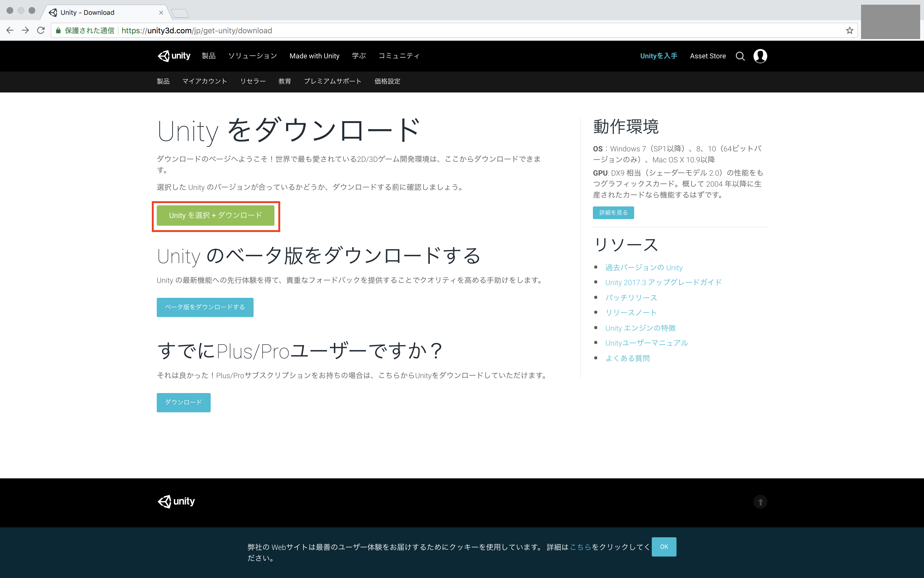Viewport: 924px width, 578px height.
Task: Go to Asset Store
Action: pyautogui.click(x=708, y=56)
